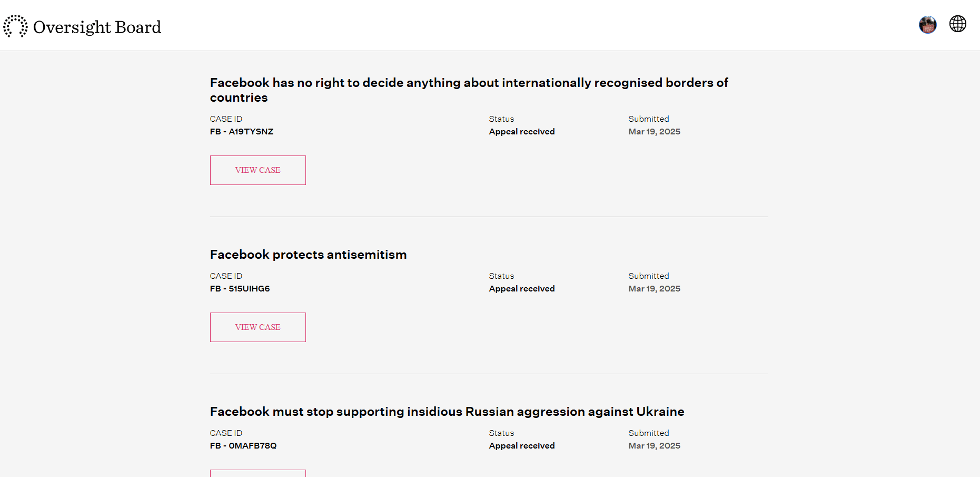This screenshot has width=980, height=477.
Task: Open the globe language selector
Action: [x=957, y=24]
